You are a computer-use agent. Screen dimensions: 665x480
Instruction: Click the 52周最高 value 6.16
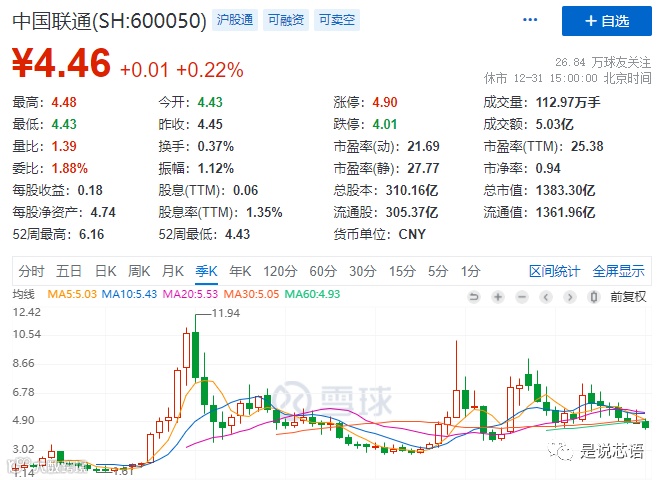(92, 234)
